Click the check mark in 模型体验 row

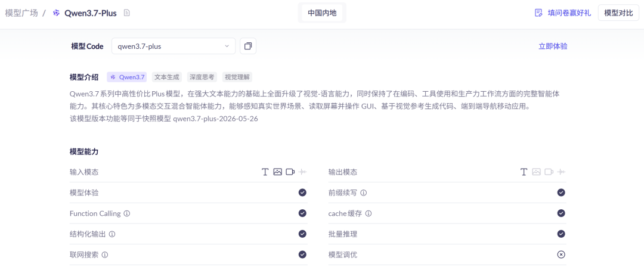coord(303,193)
